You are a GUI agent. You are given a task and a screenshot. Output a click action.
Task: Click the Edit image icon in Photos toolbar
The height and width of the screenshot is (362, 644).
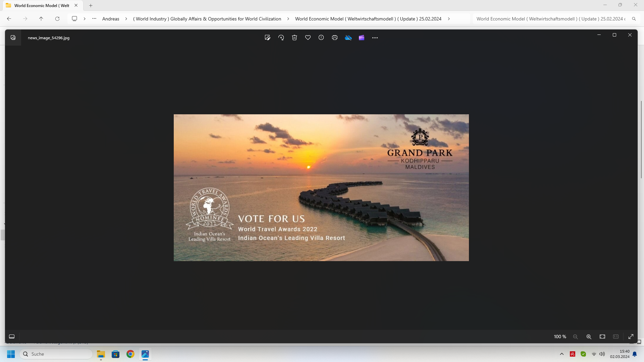267,38
